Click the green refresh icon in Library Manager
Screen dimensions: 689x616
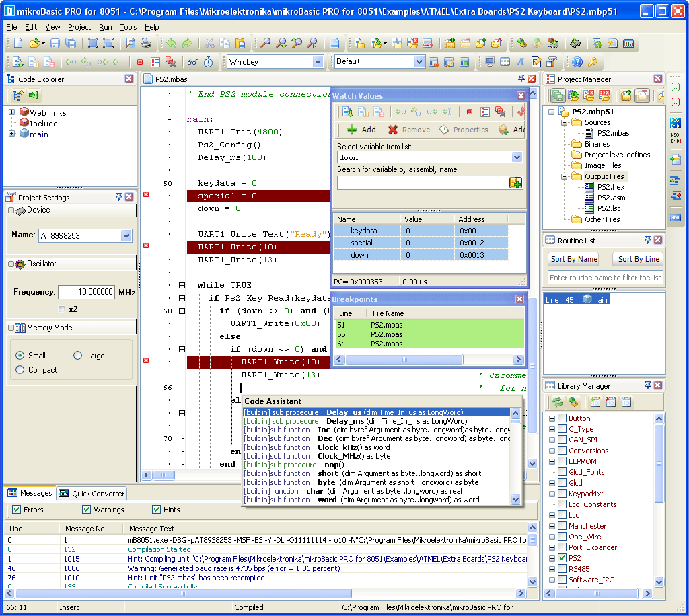(558, 401)
